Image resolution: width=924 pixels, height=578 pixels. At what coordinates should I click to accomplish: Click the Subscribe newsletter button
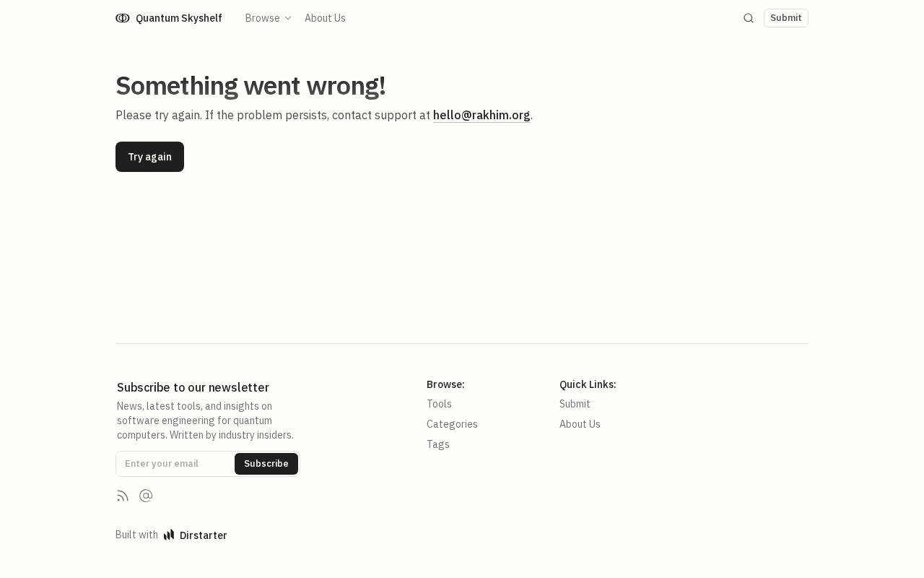coord(266,464)
